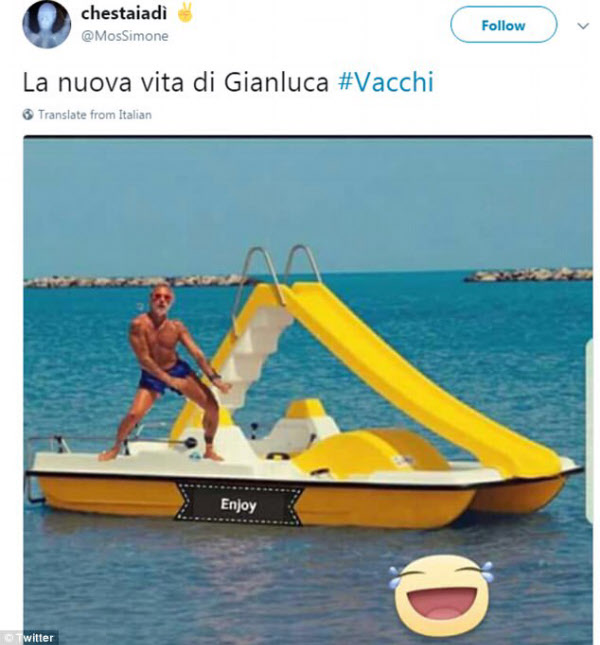Open the chestaiadì profile avatar
The width and height of the screenshot is (600, 645).
click(x=46, y=24)
